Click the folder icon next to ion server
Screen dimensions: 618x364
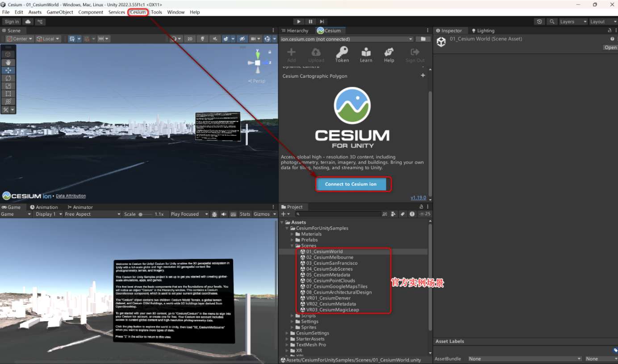click(422, 39)
